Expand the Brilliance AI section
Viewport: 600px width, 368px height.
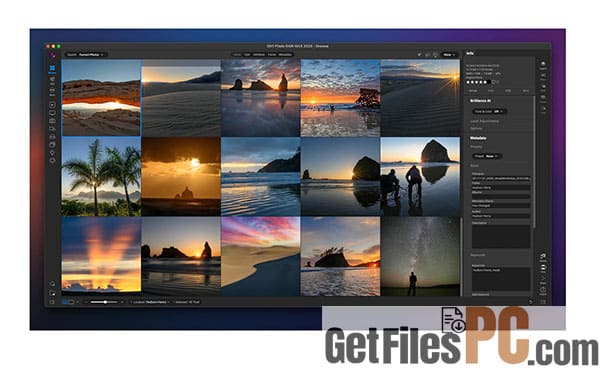tap(480, 101)
